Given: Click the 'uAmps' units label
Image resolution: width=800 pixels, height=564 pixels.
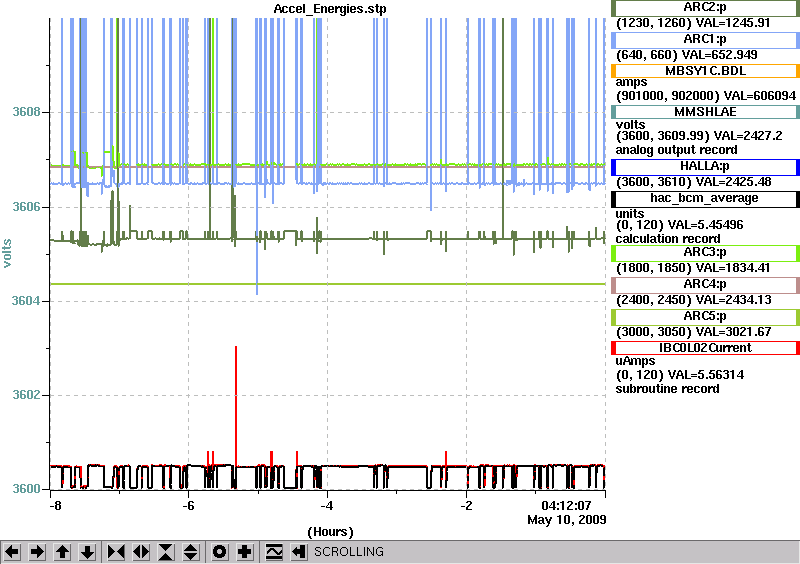Looking at the screenshot, I should click(636, 361).
